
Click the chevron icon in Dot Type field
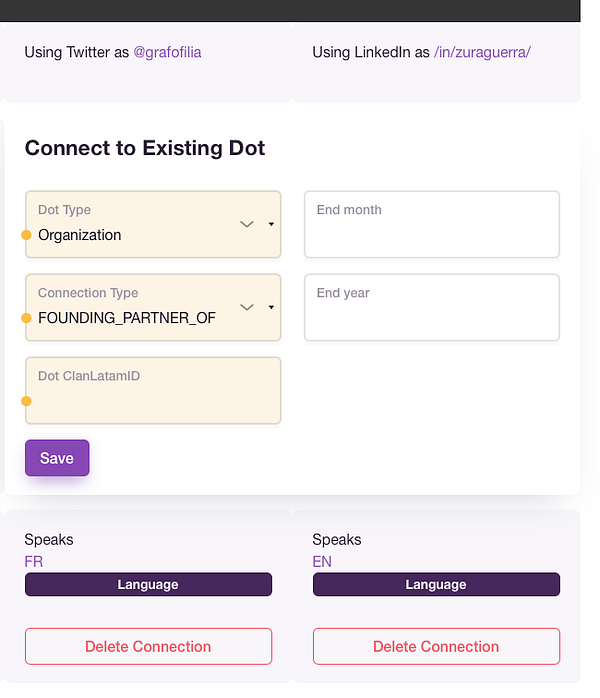point(247,224)
